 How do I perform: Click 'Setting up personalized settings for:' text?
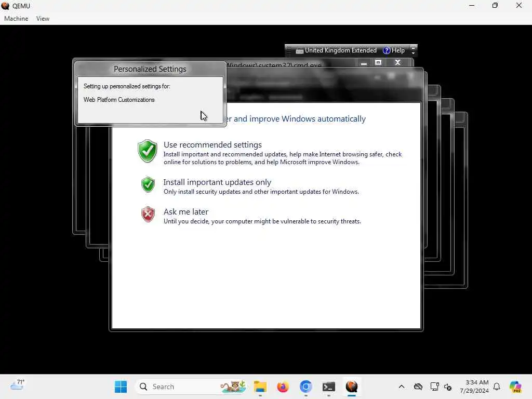coord(127,86)
